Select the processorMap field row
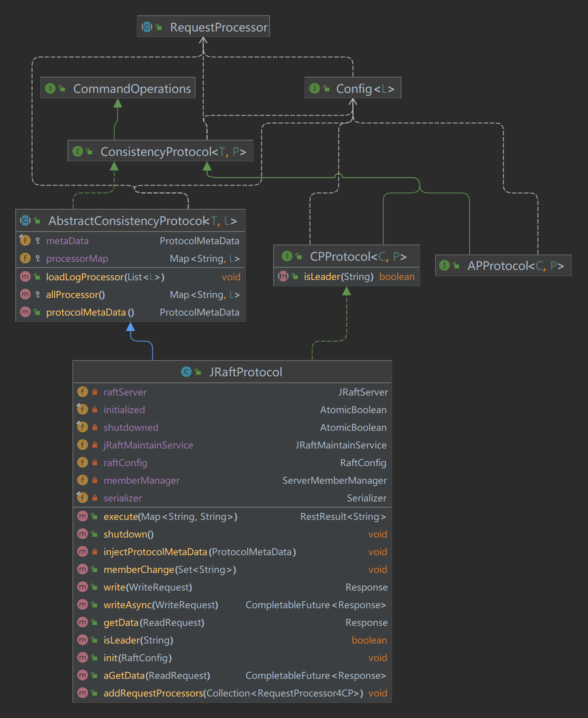Image resolution: width=588 pixels, height=718 pixels. point(130,258)
